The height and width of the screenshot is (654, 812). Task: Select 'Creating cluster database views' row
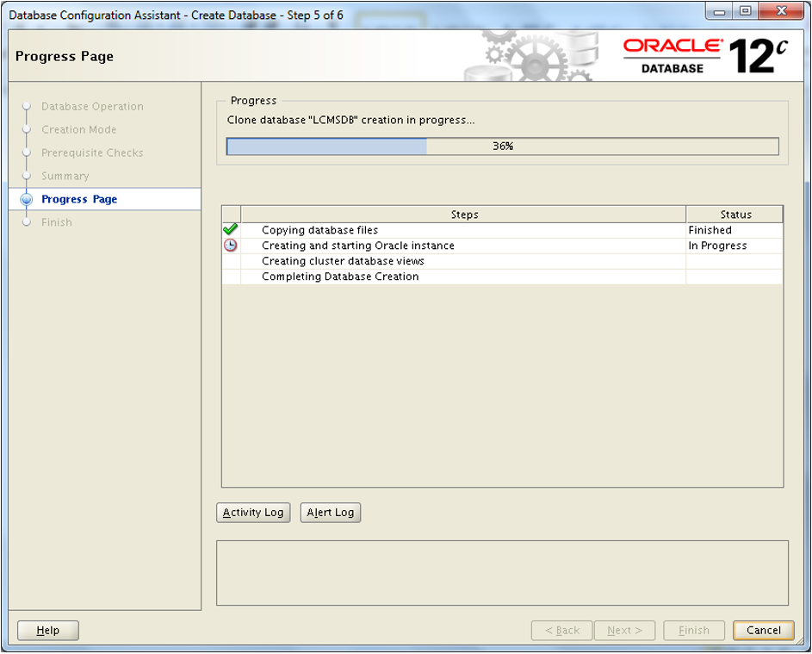[x=502, y=261]
